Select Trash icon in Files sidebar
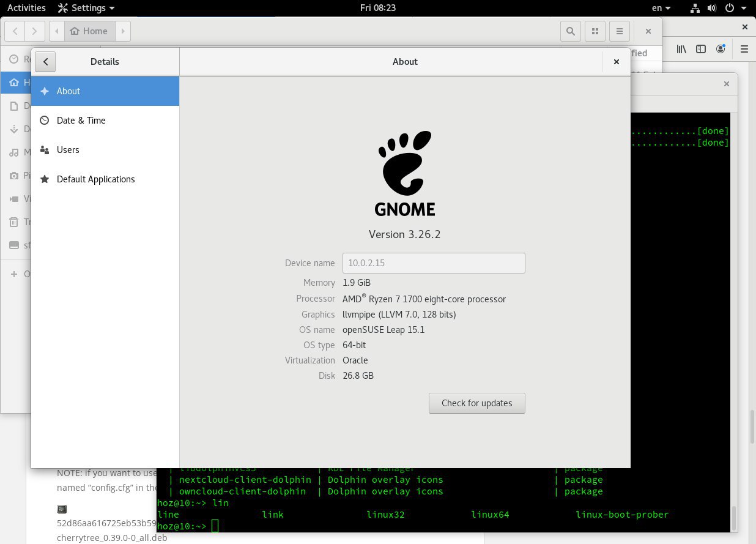Screen dimensions: 756x544 pyautogui.click(x=14, y=222)
